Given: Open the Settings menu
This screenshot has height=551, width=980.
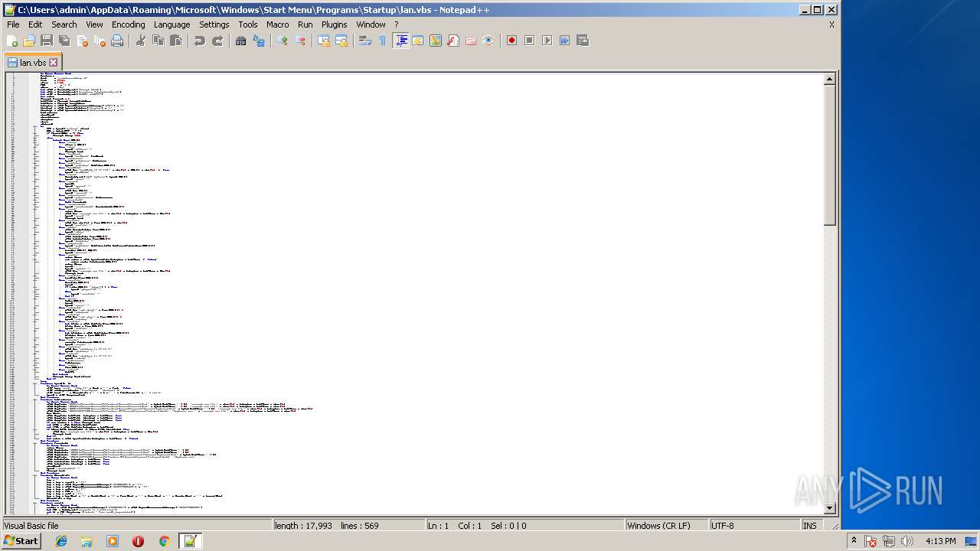Looking at the screenshot, I should [214, 24].
